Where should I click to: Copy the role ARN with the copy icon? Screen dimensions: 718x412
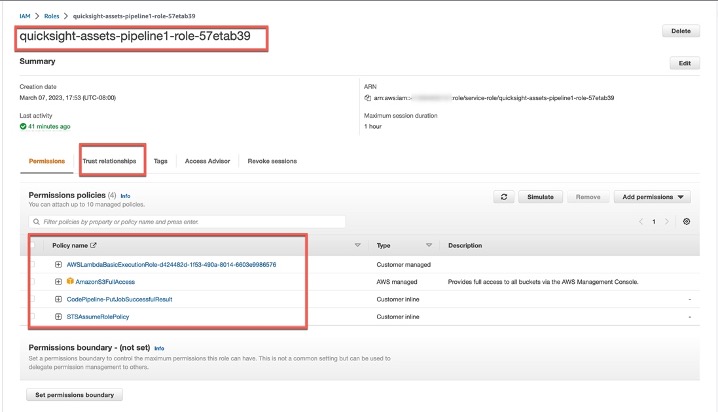pyautogui.click(x=367, y=98)
